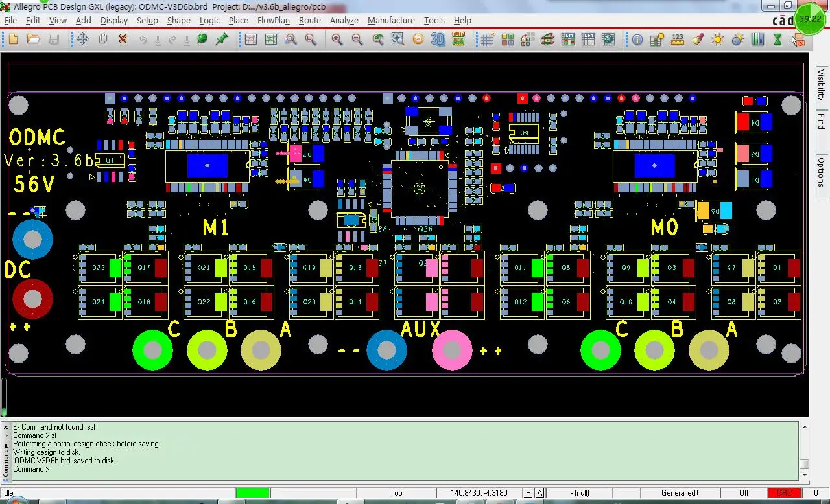Open the Analyze menu

344,20
